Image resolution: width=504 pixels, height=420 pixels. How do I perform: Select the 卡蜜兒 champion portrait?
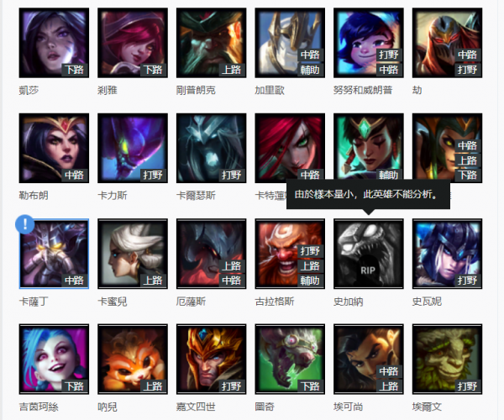coord(133,254)
